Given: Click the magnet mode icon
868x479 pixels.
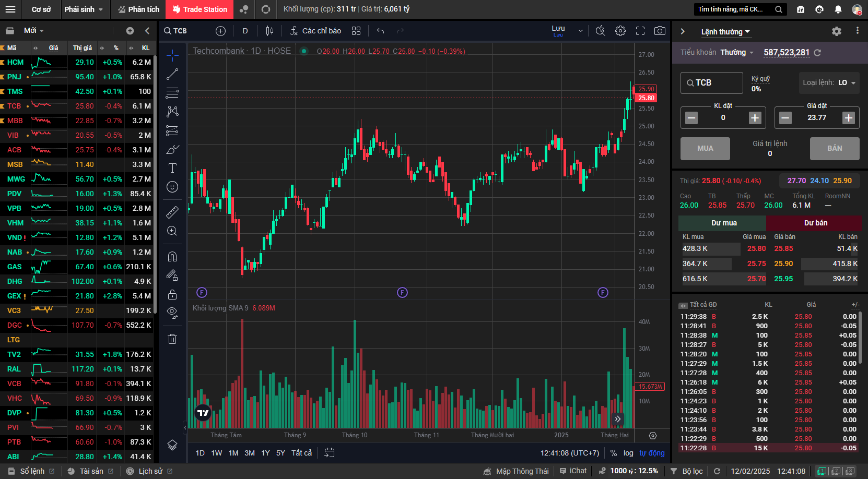Looking at the screenshot, I should (172, 256).
